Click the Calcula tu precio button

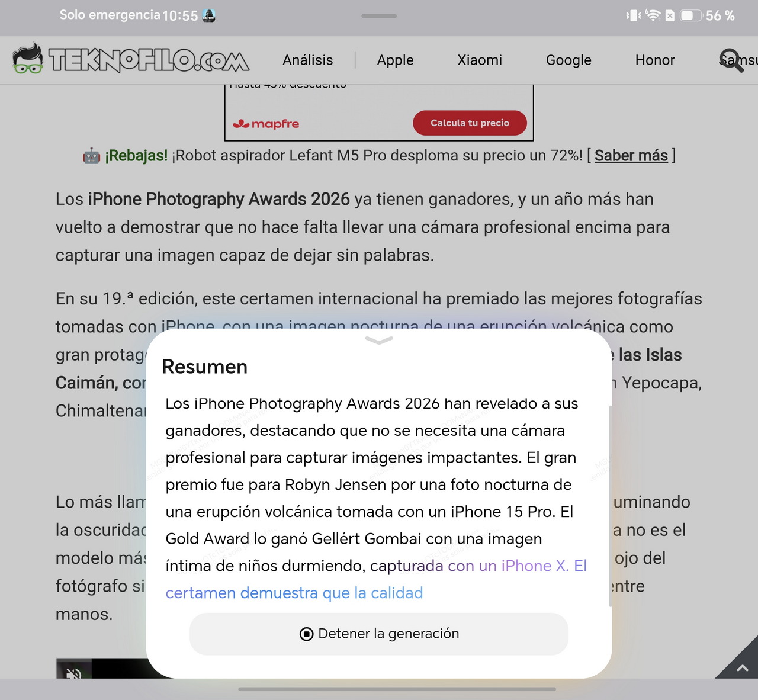pos(470,123)
